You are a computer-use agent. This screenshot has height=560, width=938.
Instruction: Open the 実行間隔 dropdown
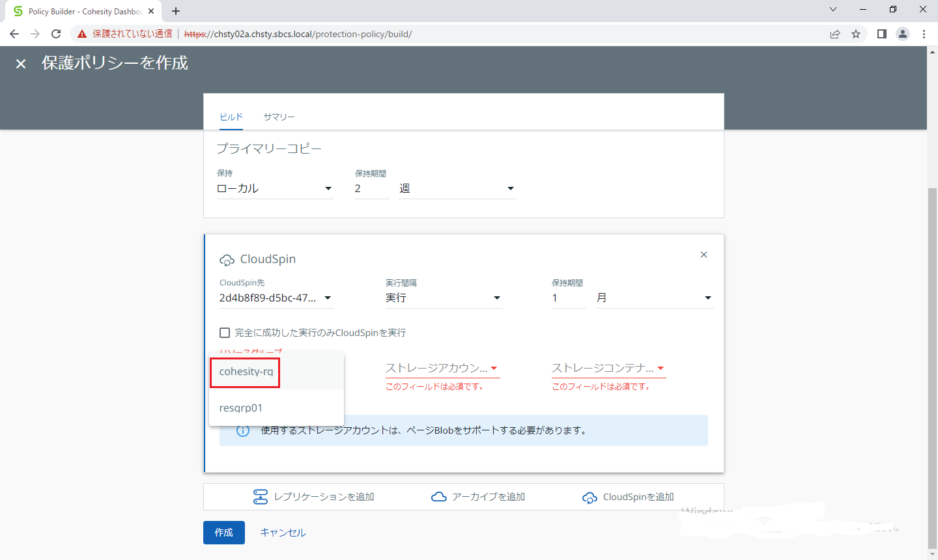(444, 298)
